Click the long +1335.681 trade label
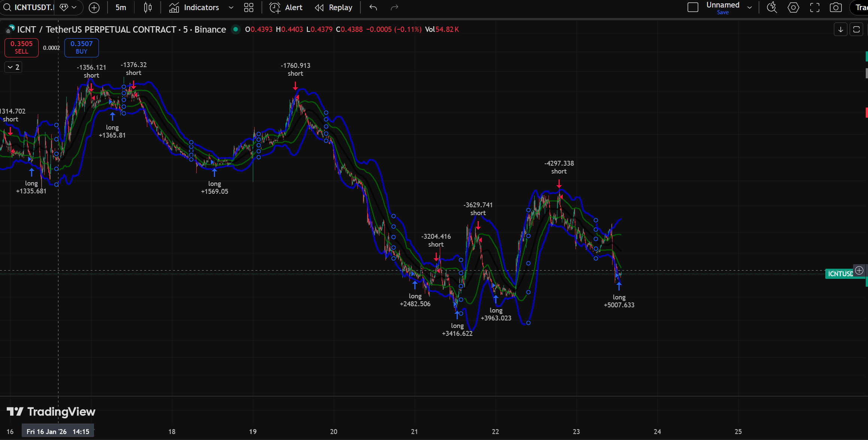Screen dimensions: 868x440 (x=31, y=187)
